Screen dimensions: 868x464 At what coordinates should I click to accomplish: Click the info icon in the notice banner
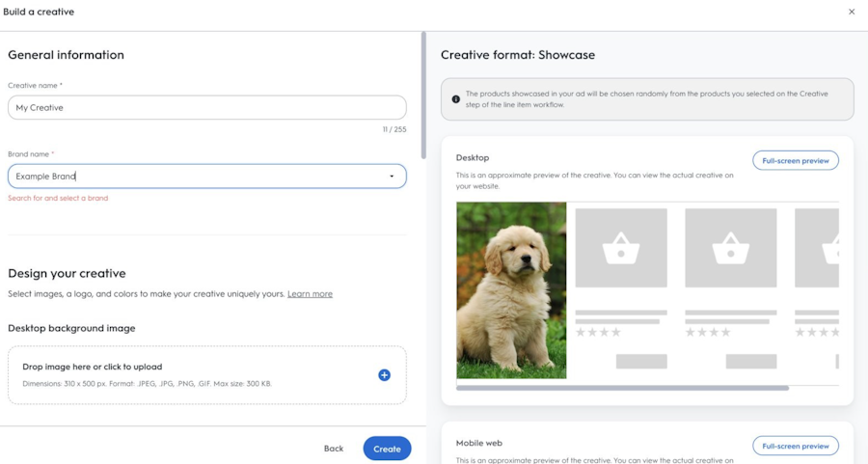click(455, 99)
